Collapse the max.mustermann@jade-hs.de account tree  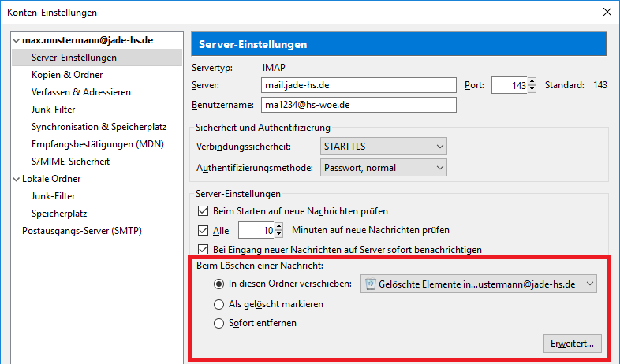[x=17, y=40]
